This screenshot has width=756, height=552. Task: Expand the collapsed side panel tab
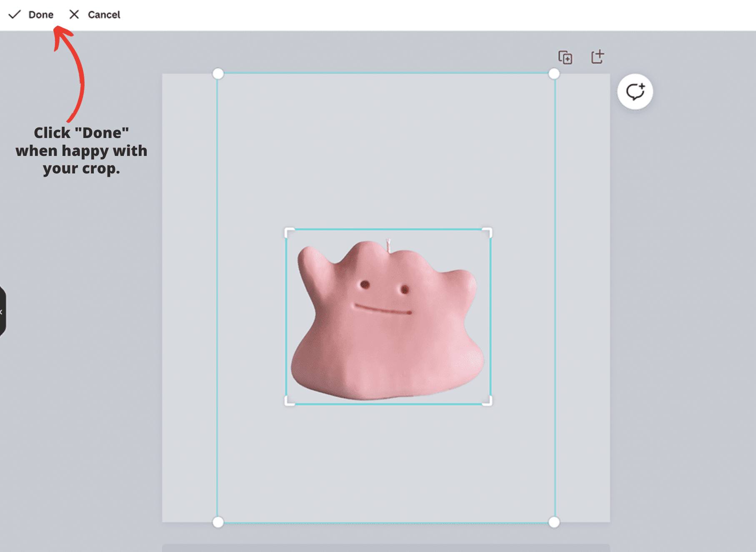point(2,311)
